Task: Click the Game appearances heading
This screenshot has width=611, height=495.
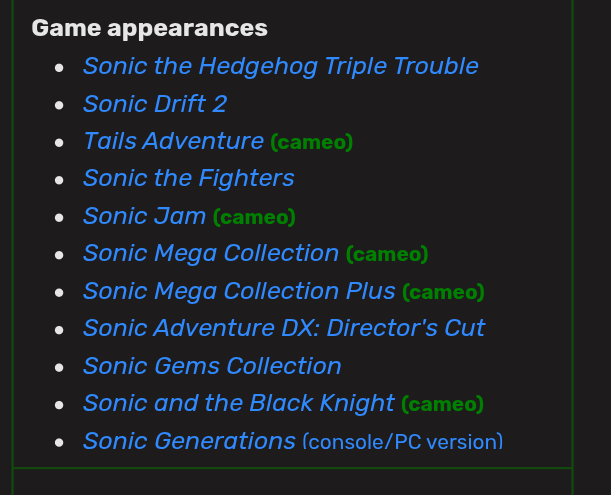Action: tap(150, 28)
